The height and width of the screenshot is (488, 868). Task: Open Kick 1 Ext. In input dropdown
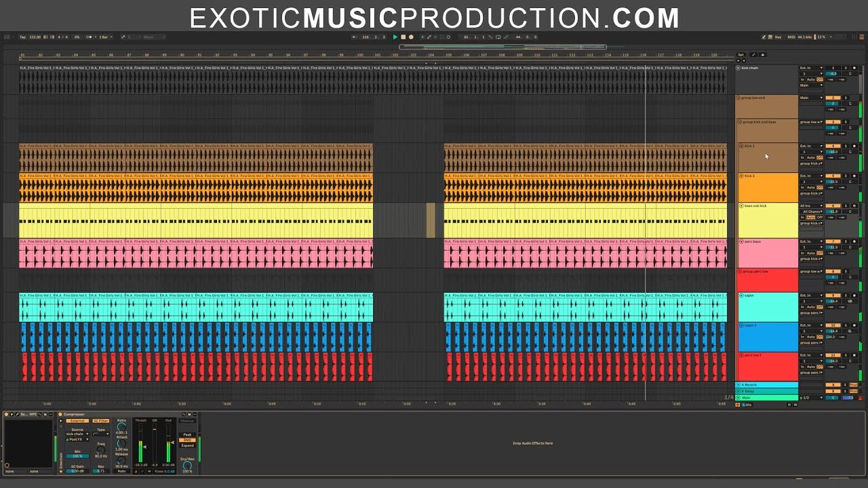(811, 146)
